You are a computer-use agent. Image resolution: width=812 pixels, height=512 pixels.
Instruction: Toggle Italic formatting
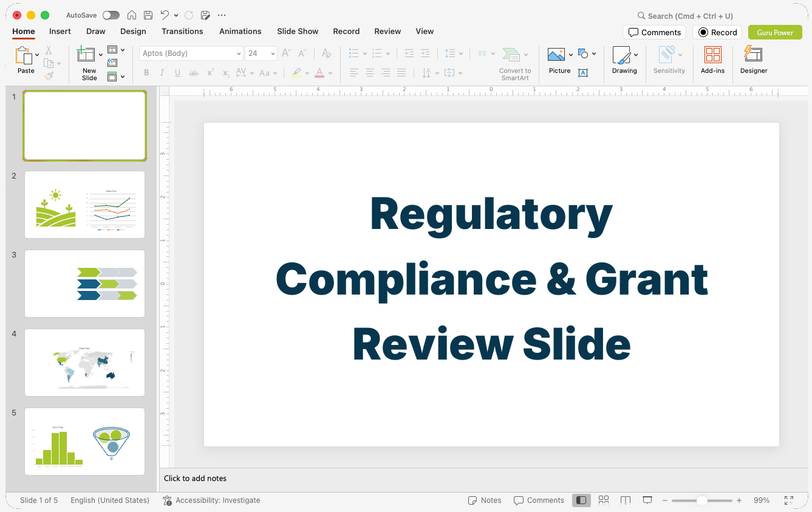point(162,73)
